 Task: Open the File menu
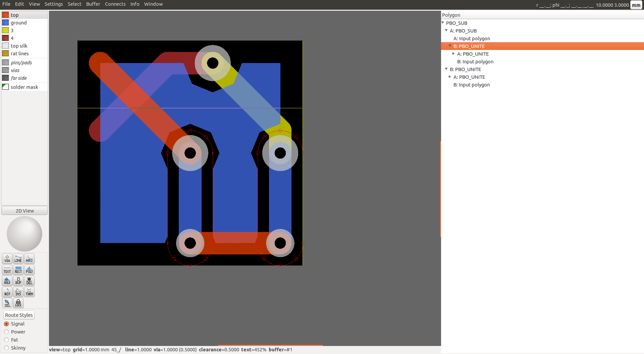pyautogui.click(x=6, y=4)
